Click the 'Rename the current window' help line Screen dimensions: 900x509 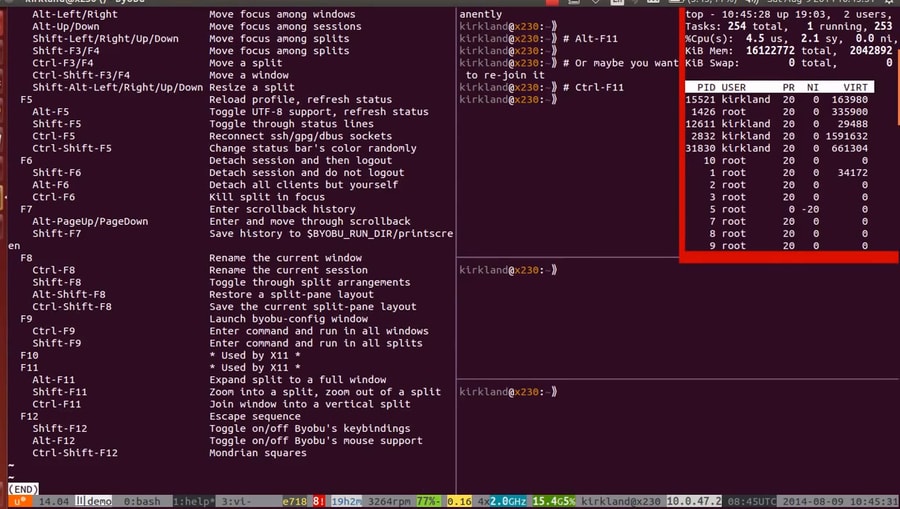tap(285, 258)
